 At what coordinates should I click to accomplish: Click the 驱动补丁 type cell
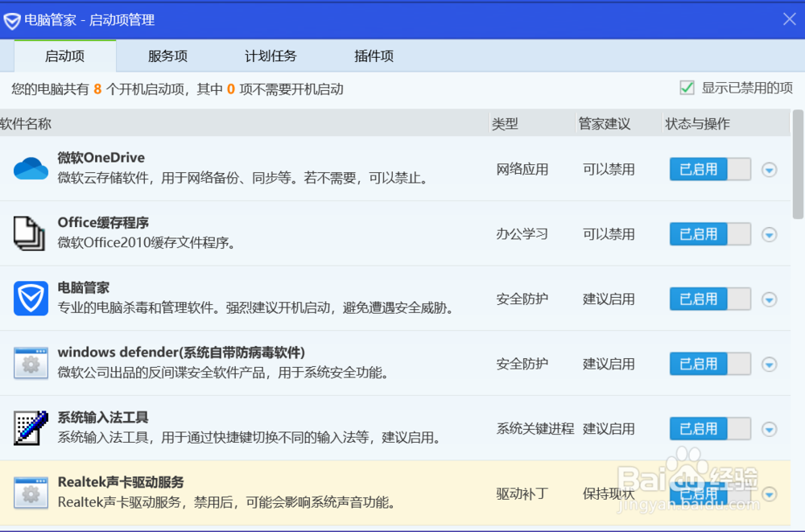pyautogui.click(x=522, y=494)
